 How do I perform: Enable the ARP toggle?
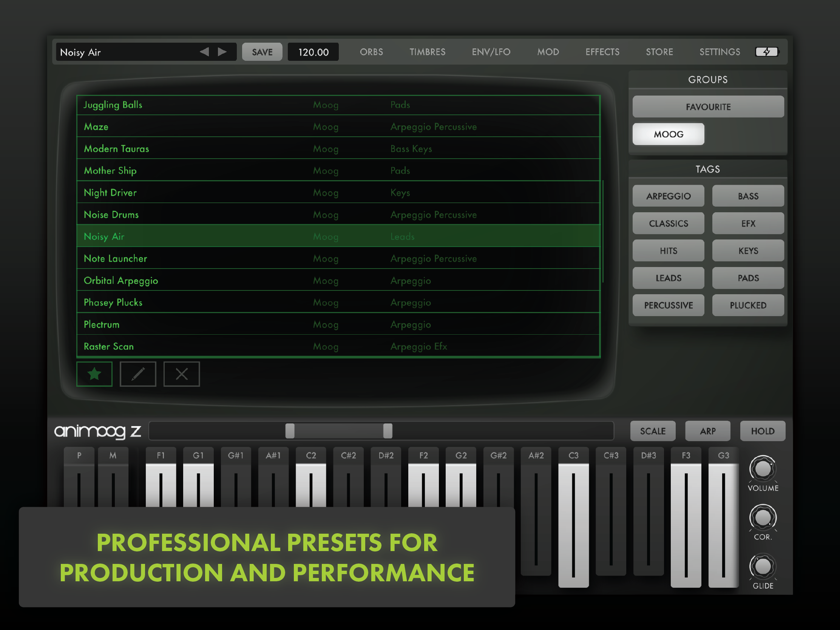[707, 431]
